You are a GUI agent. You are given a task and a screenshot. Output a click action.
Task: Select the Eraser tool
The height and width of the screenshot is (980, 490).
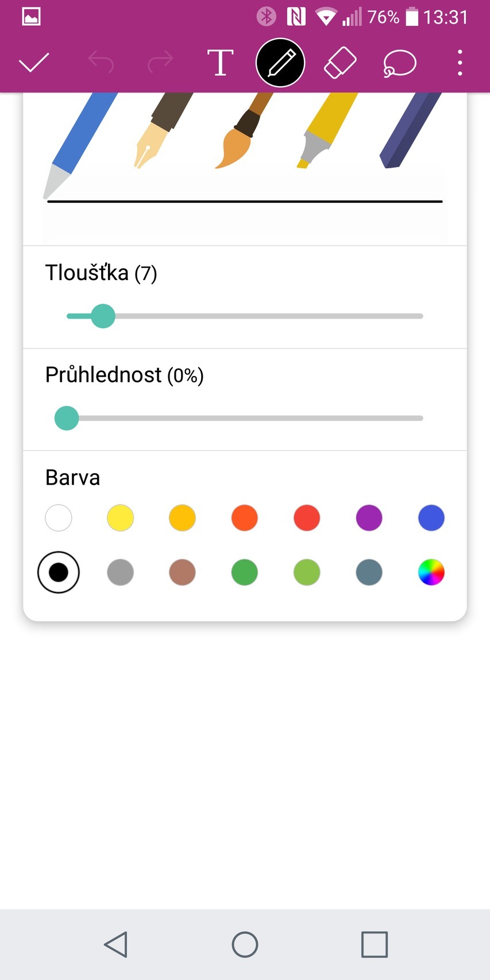(x=340, y=63)
